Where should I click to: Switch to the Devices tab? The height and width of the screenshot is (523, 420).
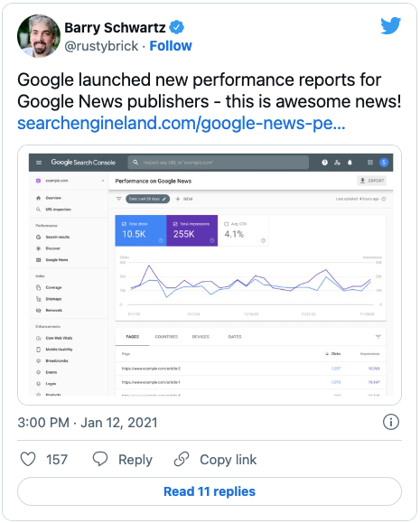coord(201,337)
